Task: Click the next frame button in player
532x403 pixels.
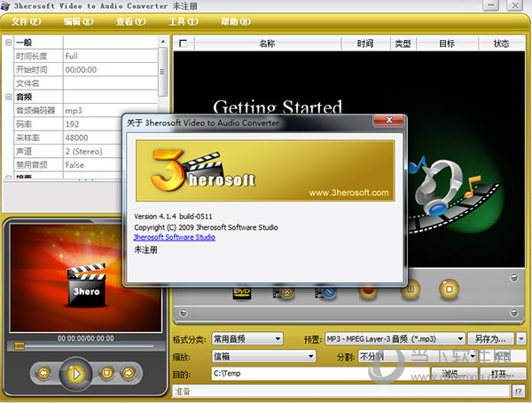Action: click(x=128, y=373)
